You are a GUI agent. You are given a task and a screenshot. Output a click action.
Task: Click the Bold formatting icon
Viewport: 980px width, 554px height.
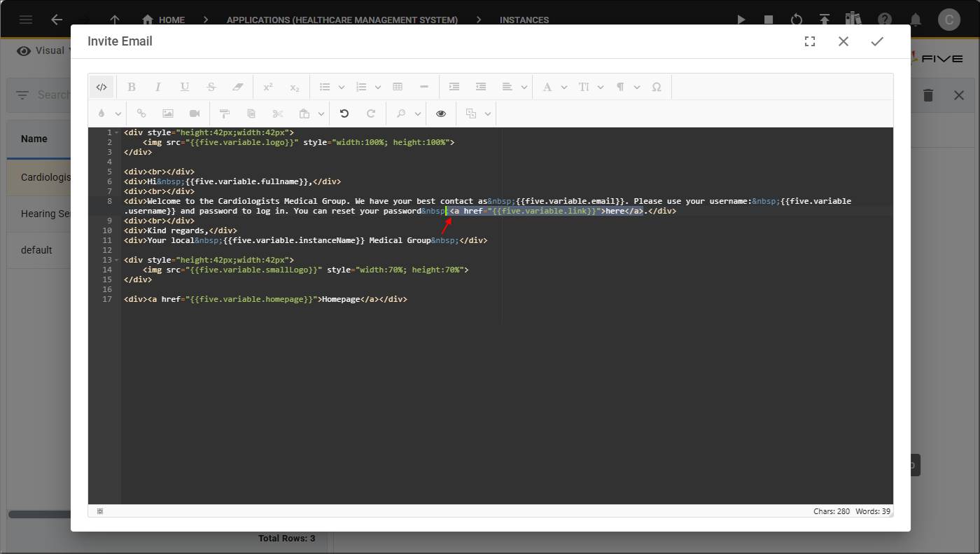[132, 87]
